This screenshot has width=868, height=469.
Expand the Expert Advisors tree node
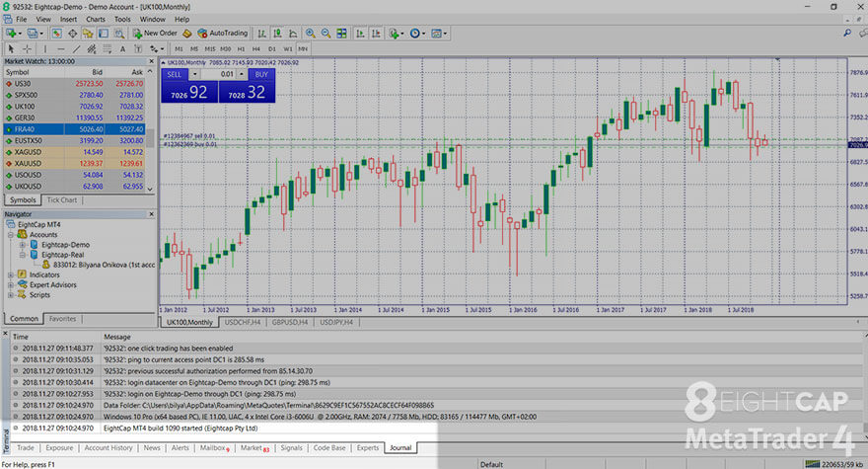(11, 285)
